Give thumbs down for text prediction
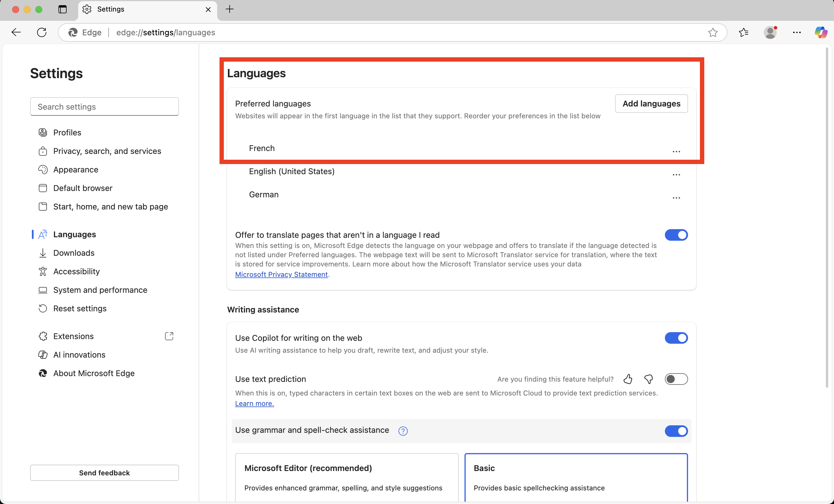The height and width of the screenshot is (504, 834). tap(648, 379)
